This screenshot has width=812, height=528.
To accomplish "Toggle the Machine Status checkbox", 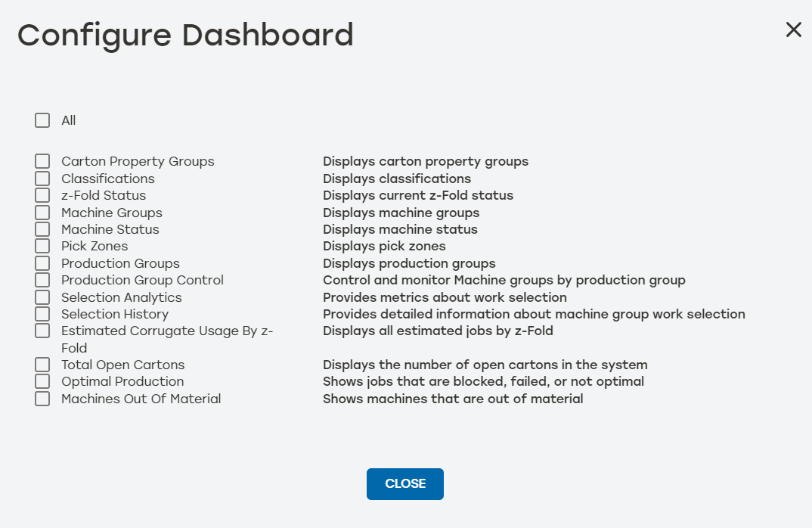I will coord(42,228).
